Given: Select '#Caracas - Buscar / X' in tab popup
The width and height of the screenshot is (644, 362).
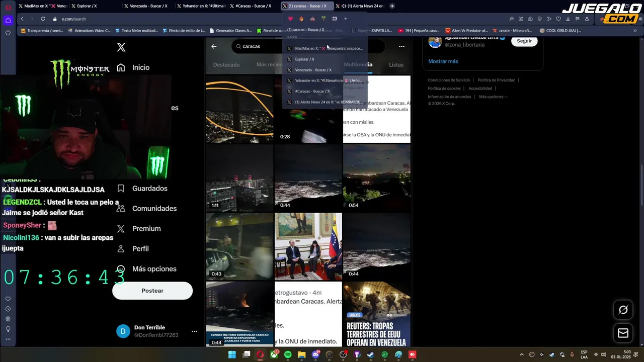Looking at the screenshot, I should [x=325, y=91].
